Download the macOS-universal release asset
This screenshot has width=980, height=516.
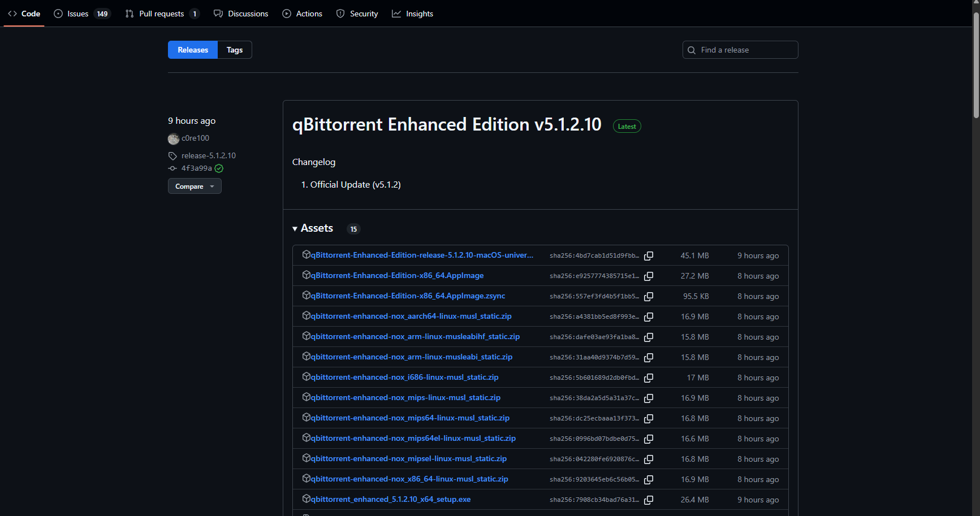[x=422, y=255]
